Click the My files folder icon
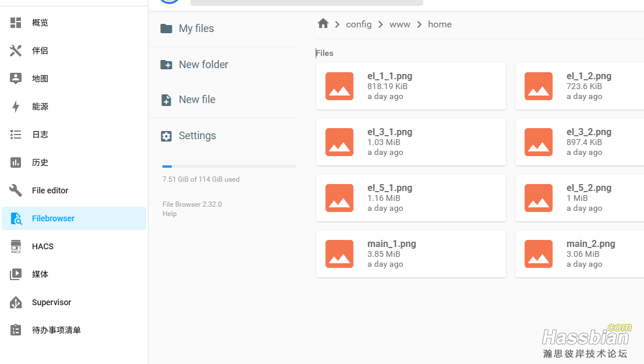Image resolution: width=644 pixels, height=364 pixels. click(x=167, y=29)
